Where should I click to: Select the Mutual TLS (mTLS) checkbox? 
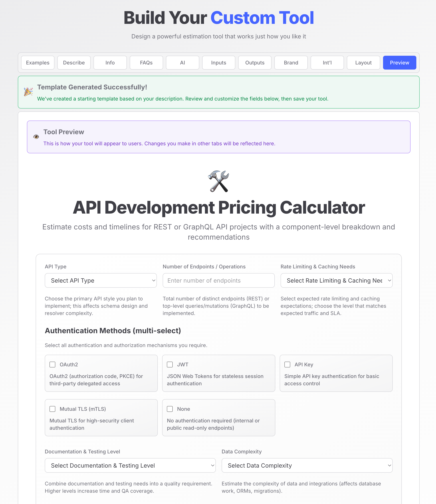tap(52, 409)
